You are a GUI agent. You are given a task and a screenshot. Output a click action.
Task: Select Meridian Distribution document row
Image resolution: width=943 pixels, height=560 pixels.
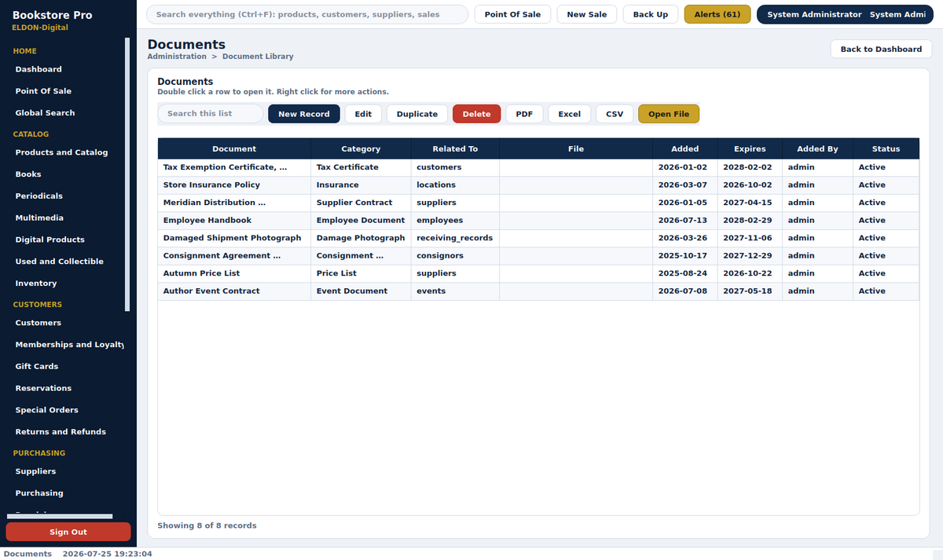538,203
